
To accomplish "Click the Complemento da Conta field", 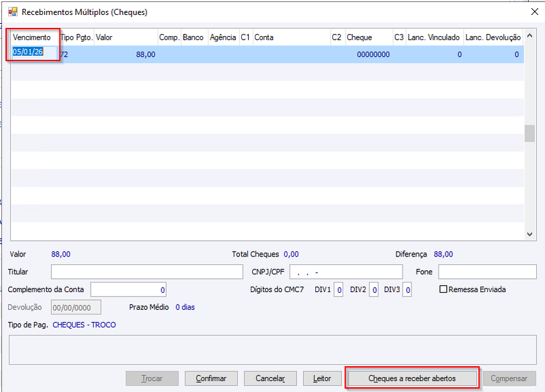I will [x=128, y=289].
